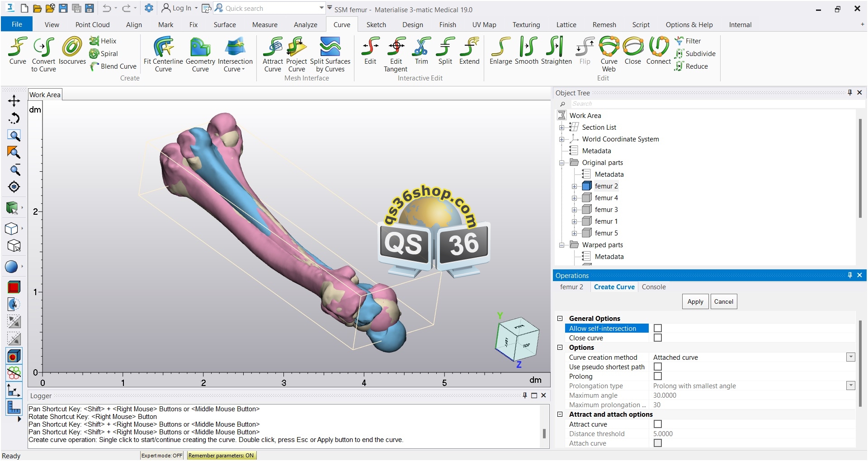Click the Close curve tool
This screenshot has height=461, width=868.
pyautogui.click(x=633, y=51)
